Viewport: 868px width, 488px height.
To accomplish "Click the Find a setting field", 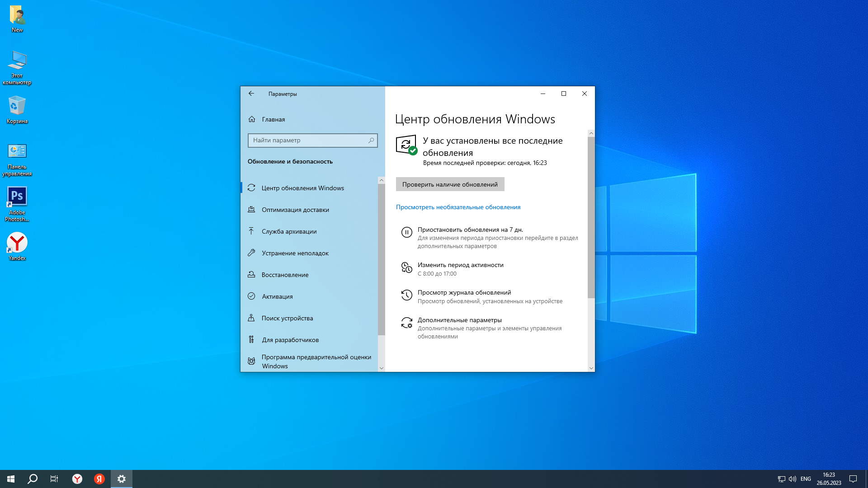I will 307,141.
